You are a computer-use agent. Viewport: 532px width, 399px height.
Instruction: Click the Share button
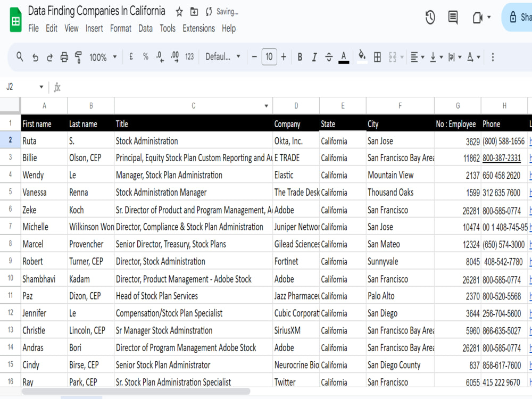tap(519, 18)
